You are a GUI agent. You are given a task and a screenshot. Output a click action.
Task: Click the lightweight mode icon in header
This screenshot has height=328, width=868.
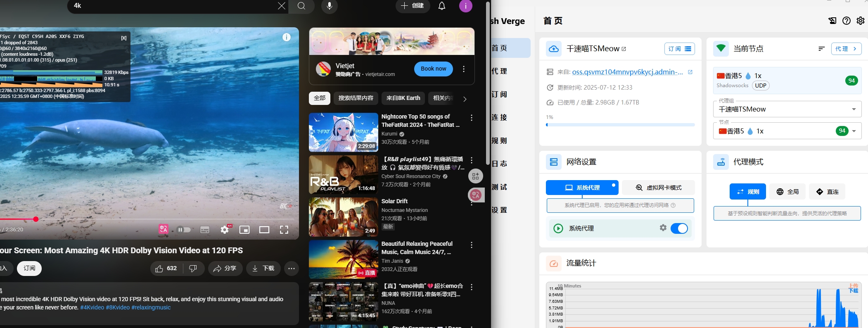pyautogui.click(x=832, y=21)
